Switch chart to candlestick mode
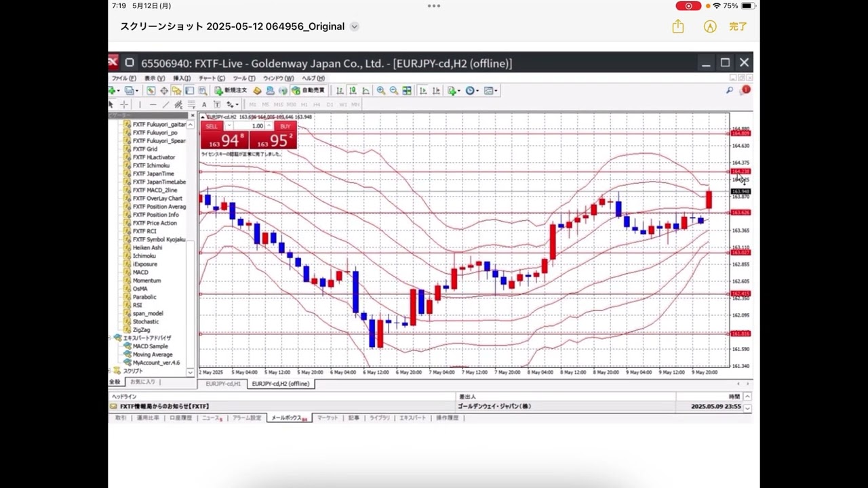This screenshot has width=868, height=488. click(x=353, y=91)
